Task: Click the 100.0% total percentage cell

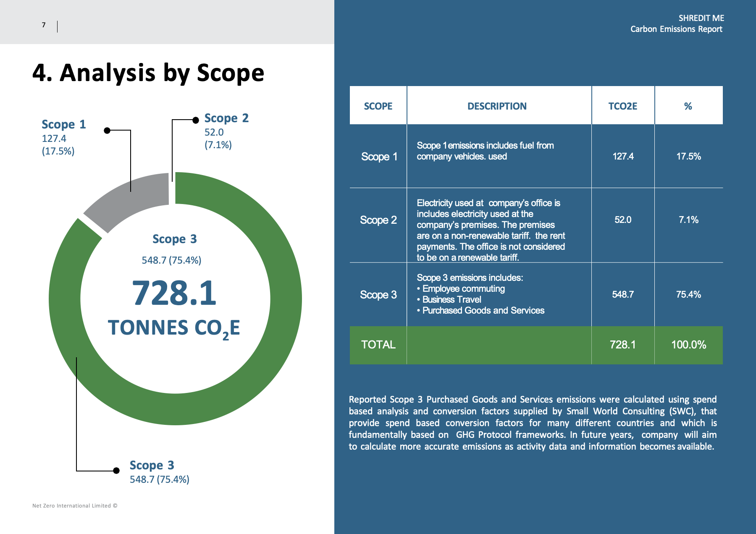Action: click(x=688, y=345)
